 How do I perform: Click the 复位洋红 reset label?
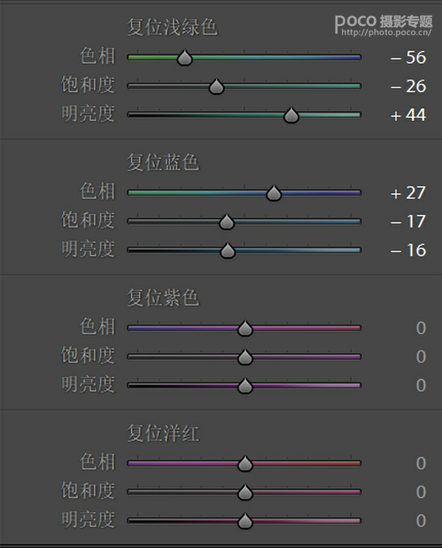coord(163,433)
